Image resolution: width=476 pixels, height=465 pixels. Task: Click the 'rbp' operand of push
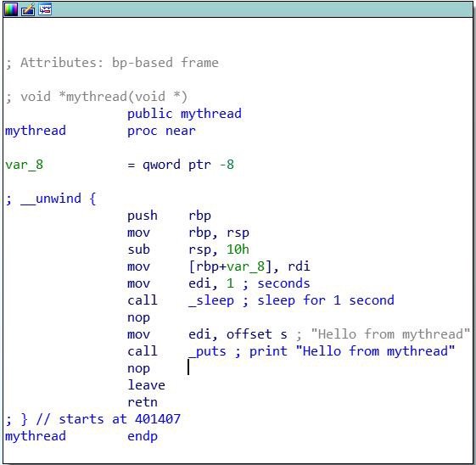click(199, 216)
